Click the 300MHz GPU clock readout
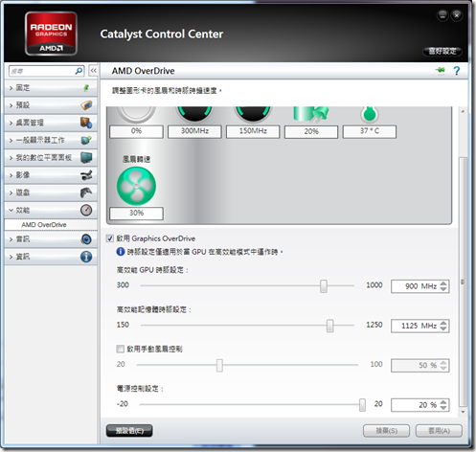476x452 pixels. [x=194, y=131]
